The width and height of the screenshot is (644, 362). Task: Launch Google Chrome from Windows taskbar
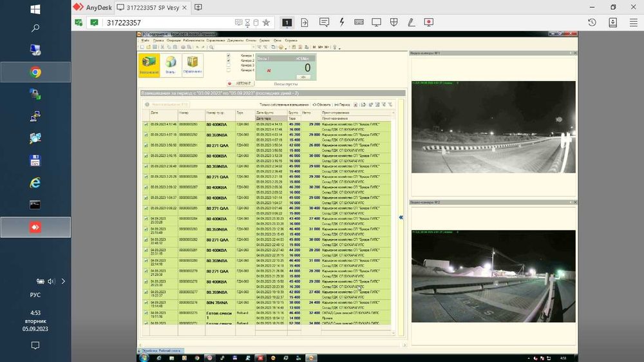click(x=35, y=72)
